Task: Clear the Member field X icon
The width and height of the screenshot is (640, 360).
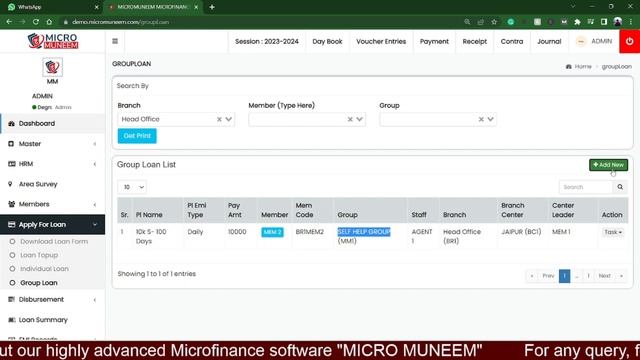Action: tap(350, 119)
